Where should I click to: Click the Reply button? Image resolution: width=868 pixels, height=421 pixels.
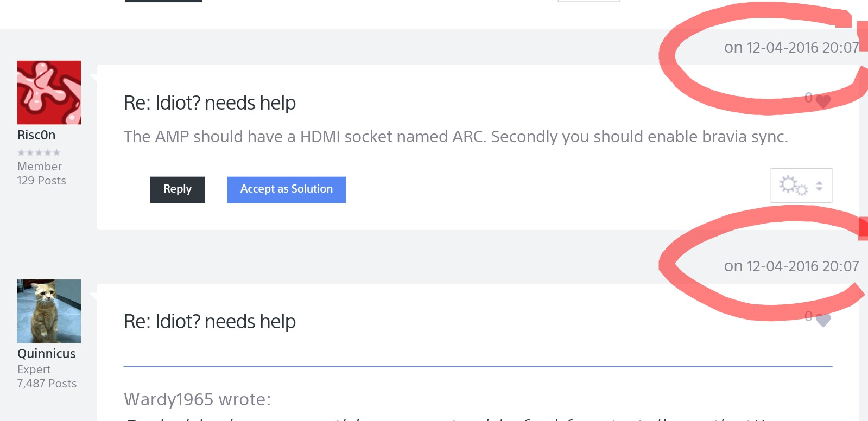click(178, 190)
